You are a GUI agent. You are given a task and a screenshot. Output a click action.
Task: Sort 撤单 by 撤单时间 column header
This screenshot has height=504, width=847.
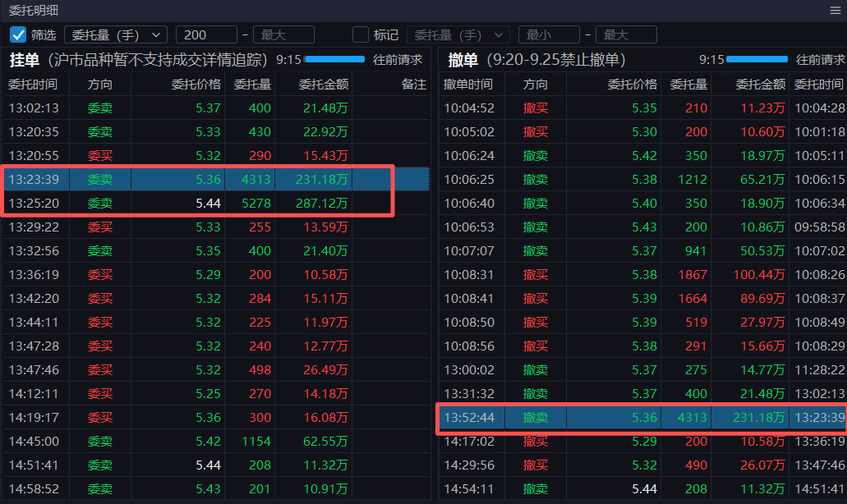tap(468, 85)
